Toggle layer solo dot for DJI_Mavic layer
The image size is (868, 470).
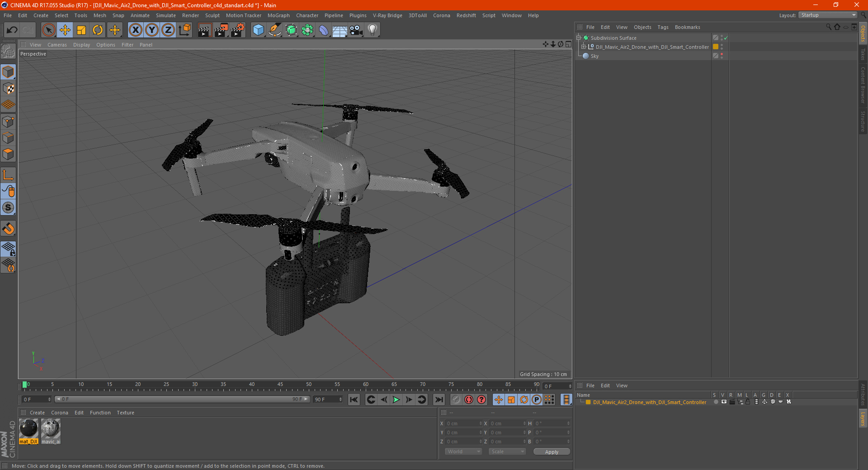pos(716,402)
